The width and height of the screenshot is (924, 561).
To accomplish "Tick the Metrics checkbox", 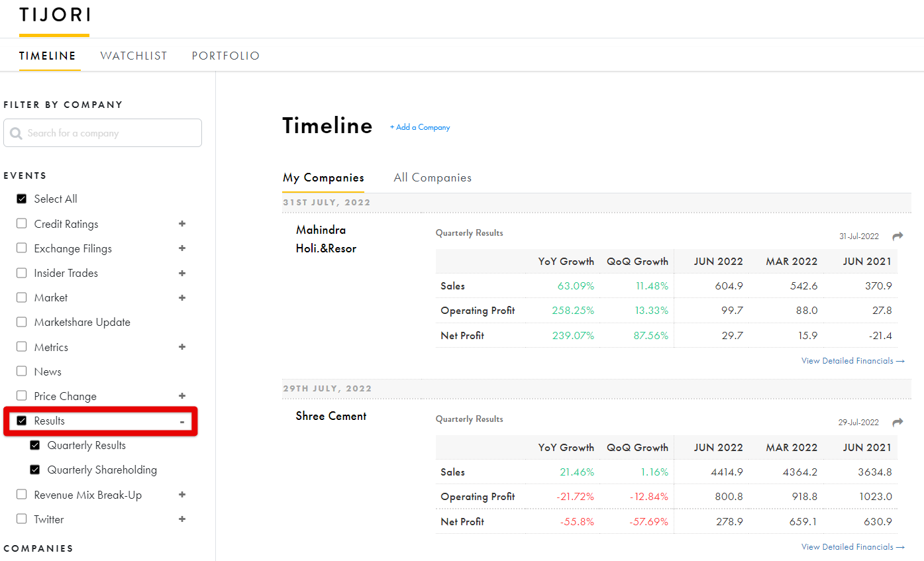I will coord(22,347).
